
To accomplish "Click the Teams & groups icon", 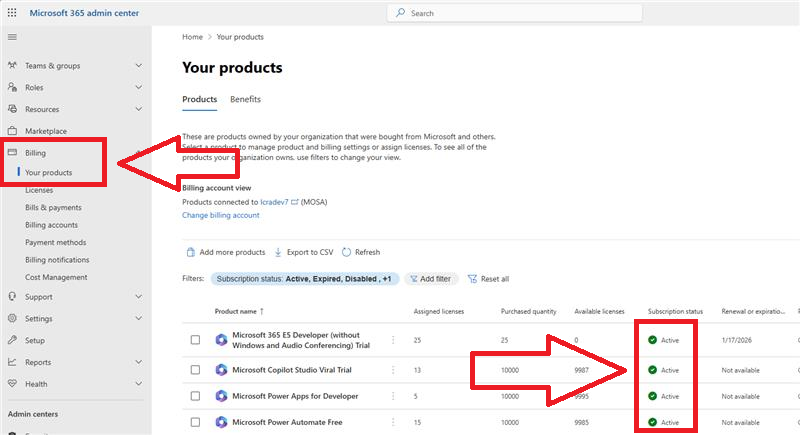I will coord(12,65).
